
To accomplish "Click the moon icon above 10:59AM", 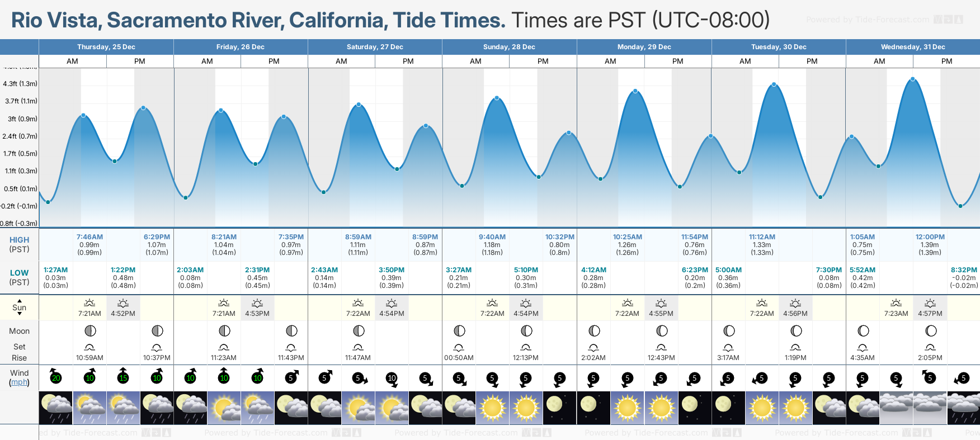I will point(89,331).
